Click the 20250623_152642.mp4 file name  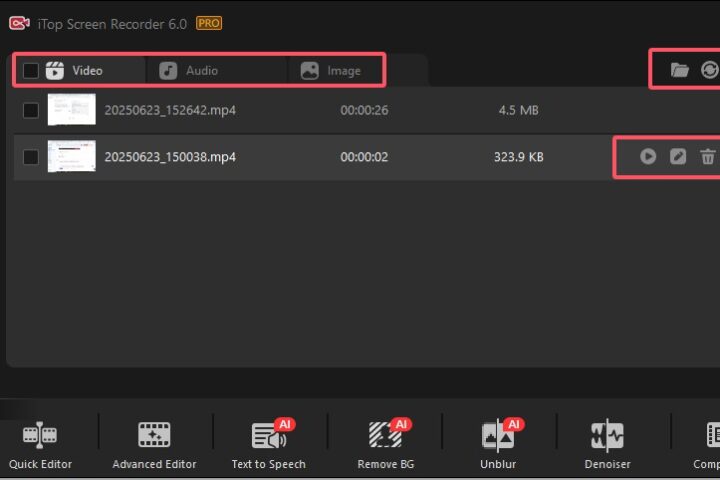(x=170, y=110)
